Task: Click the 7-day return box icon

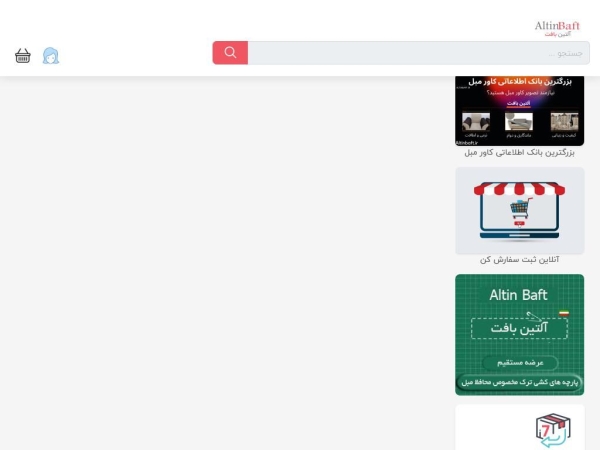Action: (553, 430)
